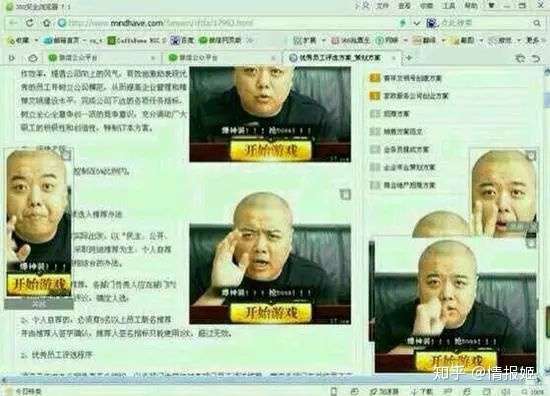This screenshot has height=396, width=550.
Task: Reload the page with the refresh icon
Action: coord(30,23)
